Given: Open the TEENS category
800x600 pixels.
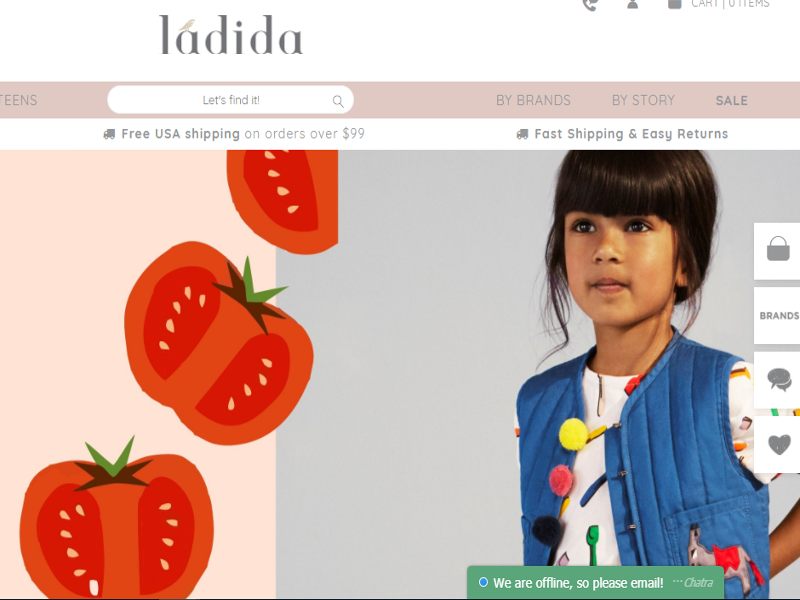Looking at the screenshot, I should [x=18, y=101].
